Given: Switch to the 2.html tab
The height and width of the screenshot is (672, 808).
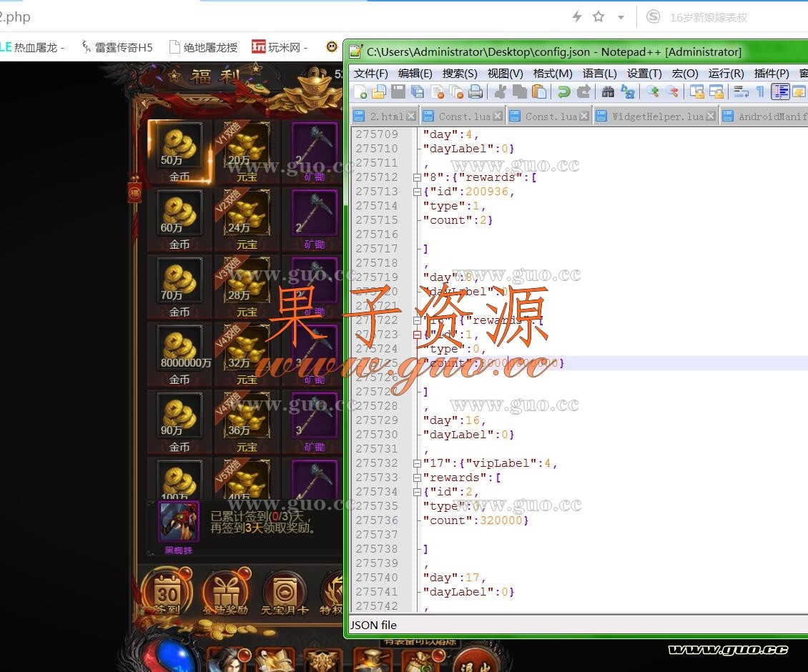Looking at the screenshot, I should tap(385, 117).
